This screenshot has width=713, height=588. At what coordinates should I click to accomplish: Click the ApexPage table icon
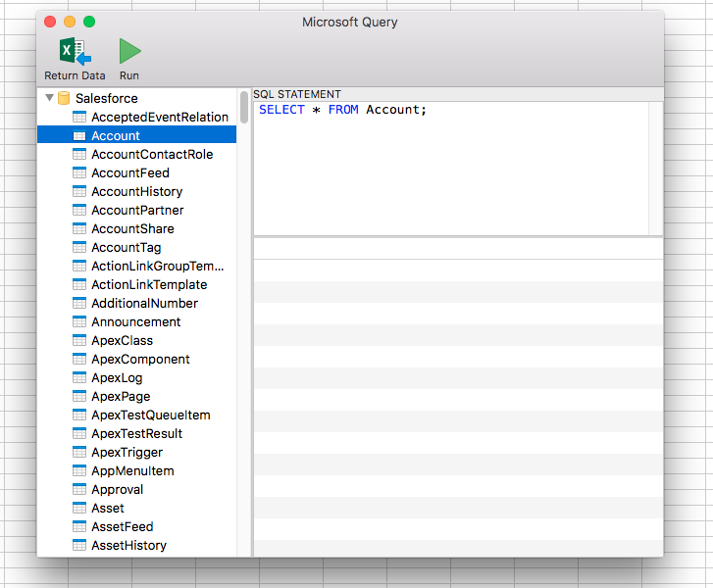tap(79, 396)
